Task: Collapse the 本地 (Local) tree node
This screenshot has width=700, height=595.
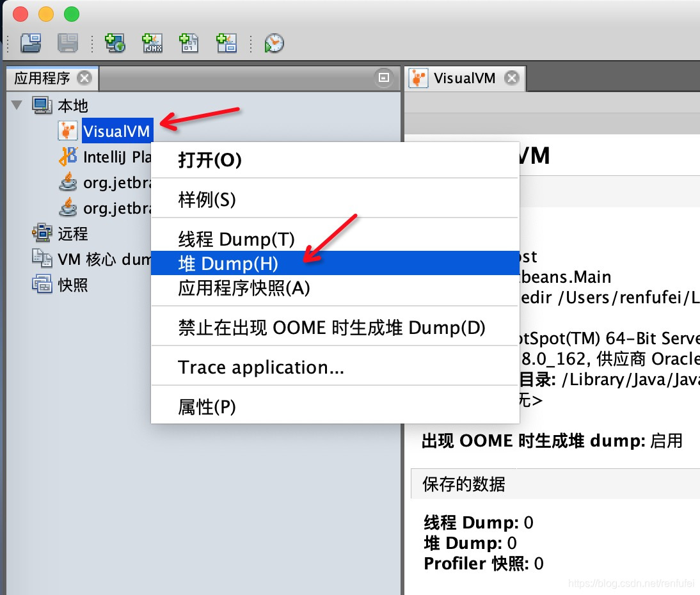Action: [16, 105]
